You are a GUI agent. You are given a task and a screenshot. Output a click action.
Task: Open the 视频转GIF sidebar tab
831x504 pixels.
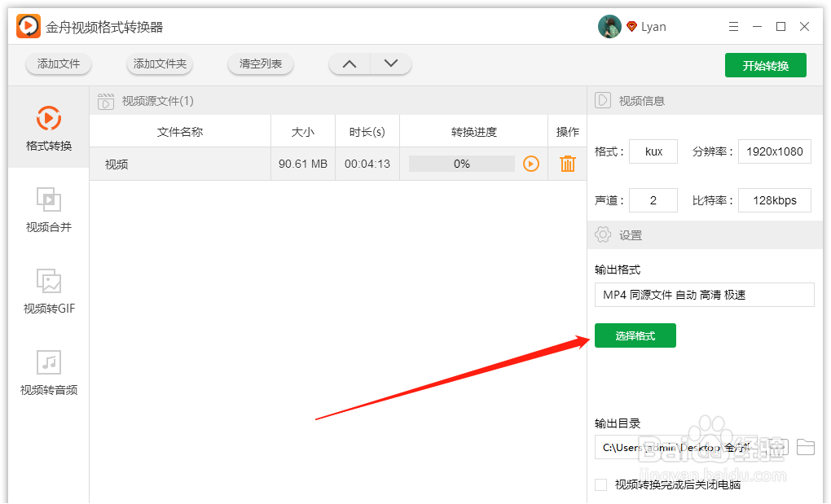pos(49,291)
